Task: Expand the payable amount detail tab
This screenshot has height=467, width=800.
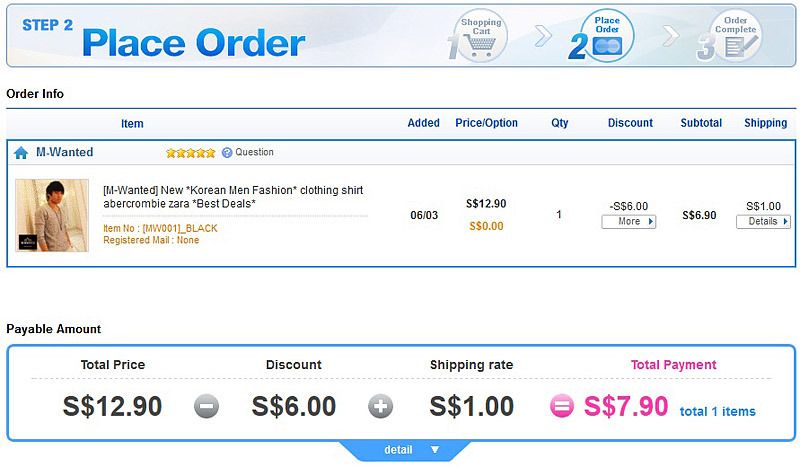Action: click(405, 450)
